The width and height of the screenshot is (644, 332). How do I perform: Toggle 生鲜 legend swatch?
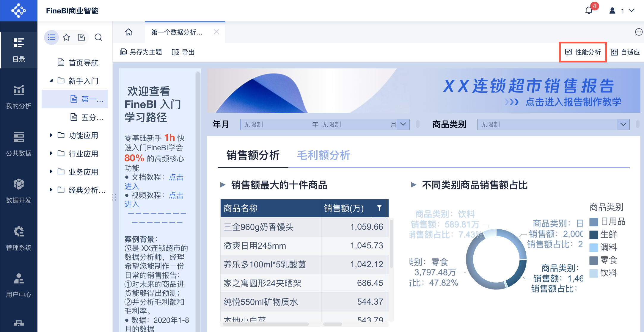(x=594, y=235)
